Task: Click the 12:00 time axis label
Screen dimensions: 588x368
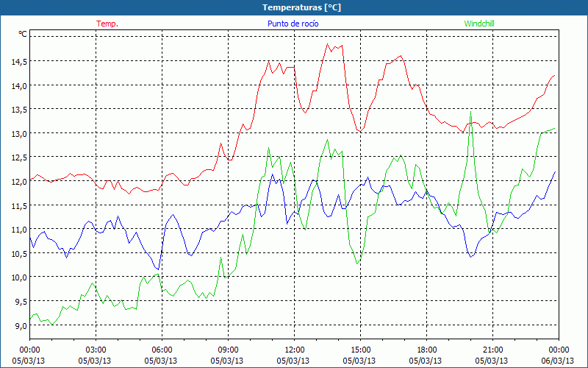Action: 295,350
